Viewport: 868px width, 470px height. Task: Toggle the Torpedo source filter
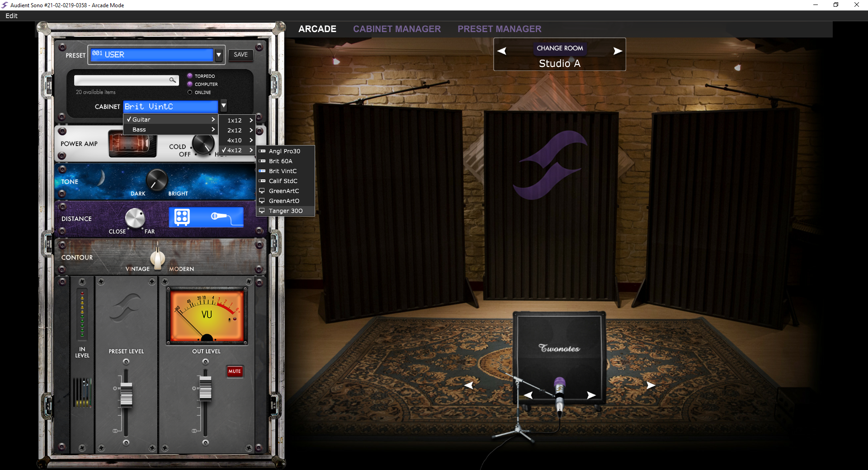(190, 76)
